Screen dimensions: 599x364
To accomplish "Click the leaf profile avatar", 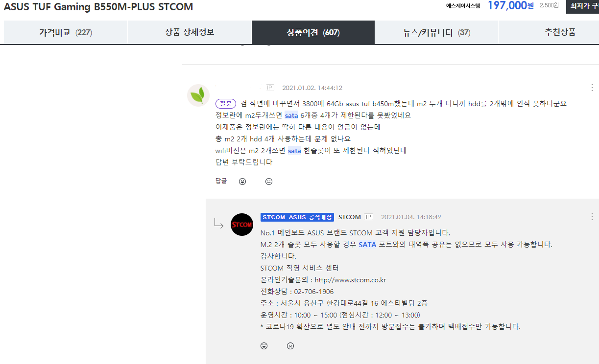I will 198,95.
